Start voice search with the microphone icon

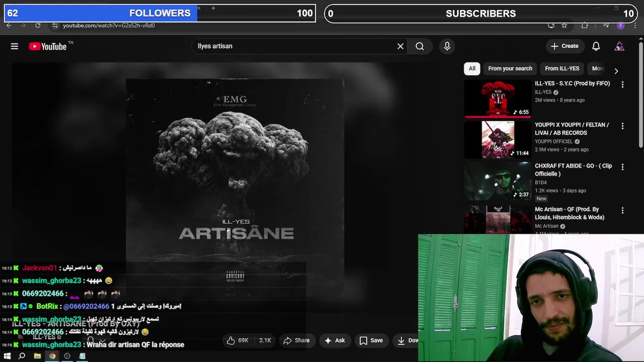point(447,46)
